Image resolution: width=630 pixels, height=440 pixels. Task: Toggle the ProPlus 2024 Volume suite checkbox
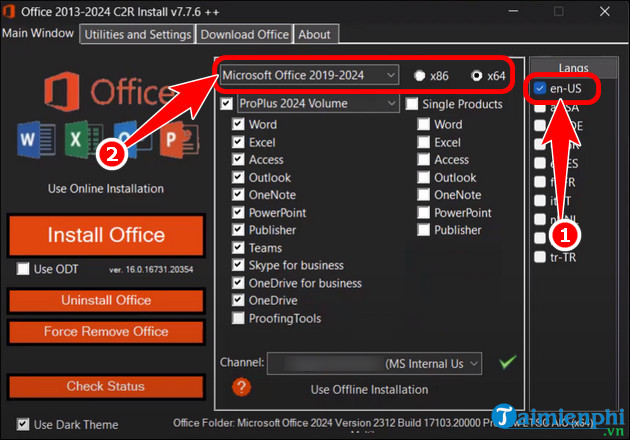point(226,104)
